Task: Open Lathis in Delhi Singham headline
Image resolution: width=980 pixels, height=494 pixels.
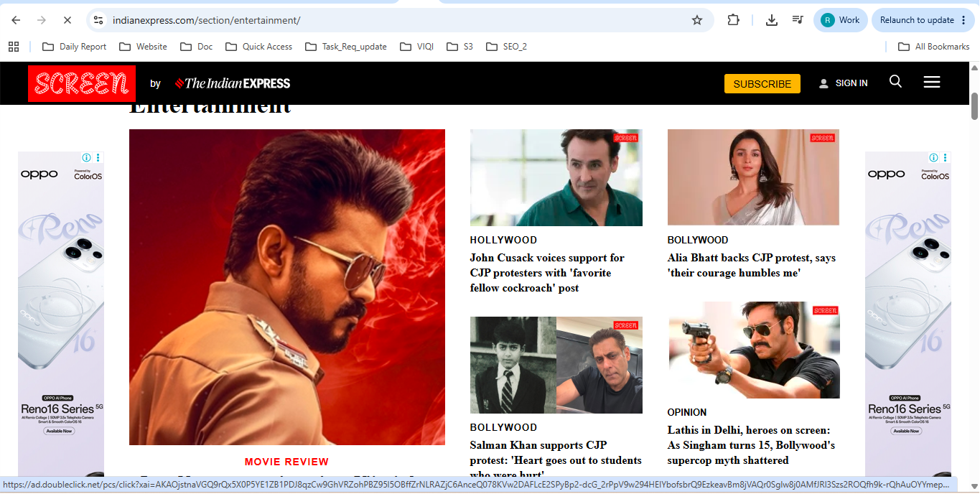Action: click(751, 445)
